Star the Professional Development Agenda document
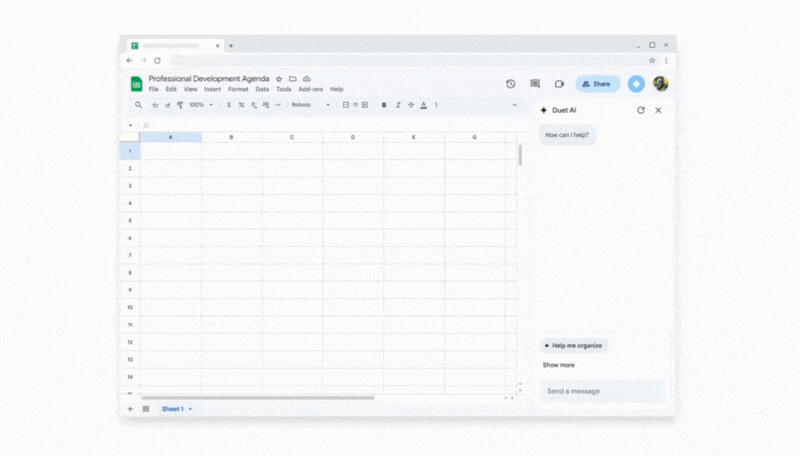 (x=279, y=78)
